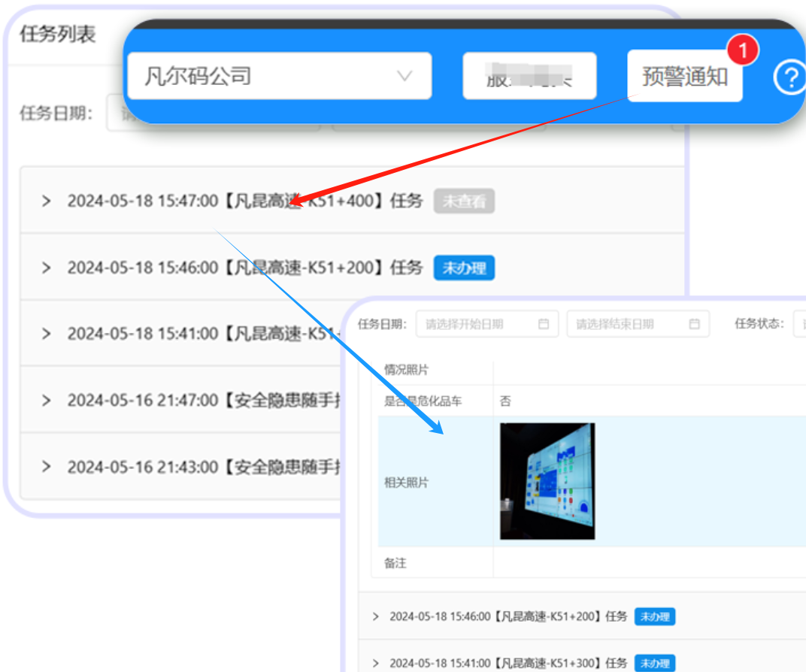
Task: Open the 任务状态 status dropdown
Action: (x=801, y=324)
